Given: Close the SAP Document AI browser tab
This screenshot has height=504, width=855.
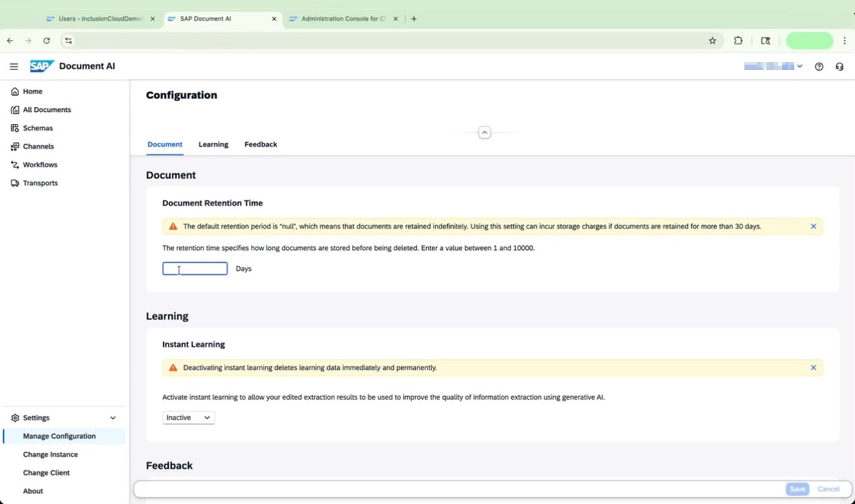Looking at the screenshot, I should [274, 19].
